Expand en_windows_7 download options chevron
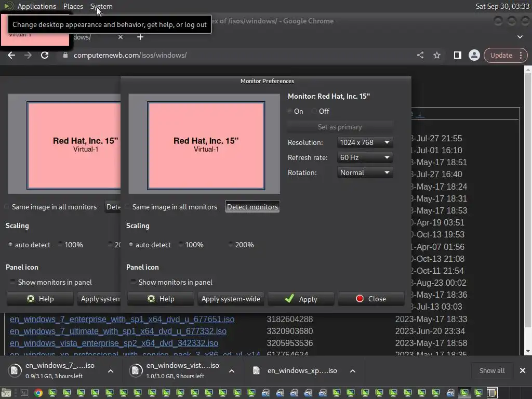 click(x=111, y=371)
